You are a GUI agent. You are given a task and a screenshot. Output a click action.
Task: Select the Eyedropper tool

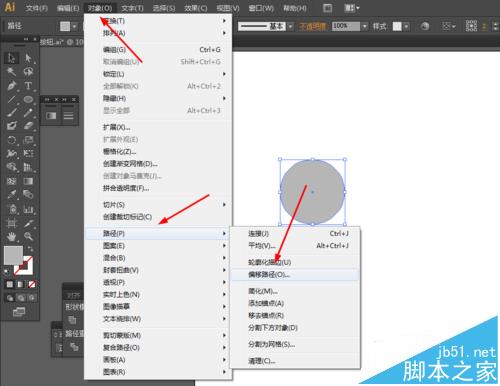click(11, 194)
